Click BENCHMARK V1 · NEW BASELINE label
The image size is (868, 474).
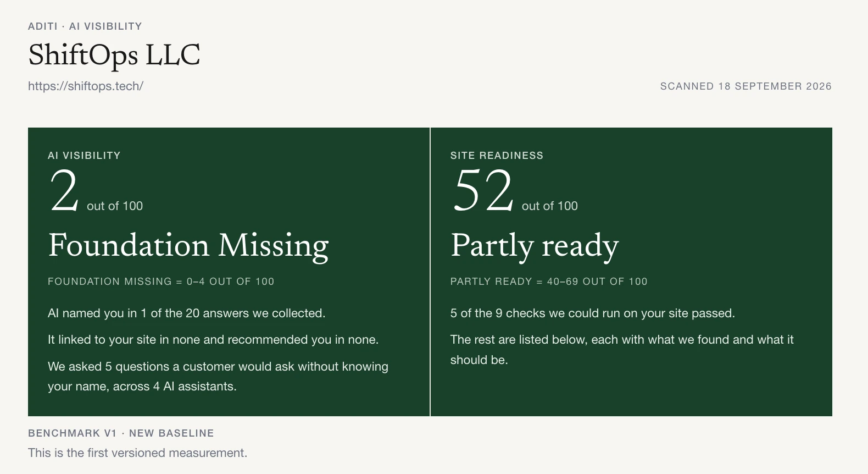tap(121, 433)
